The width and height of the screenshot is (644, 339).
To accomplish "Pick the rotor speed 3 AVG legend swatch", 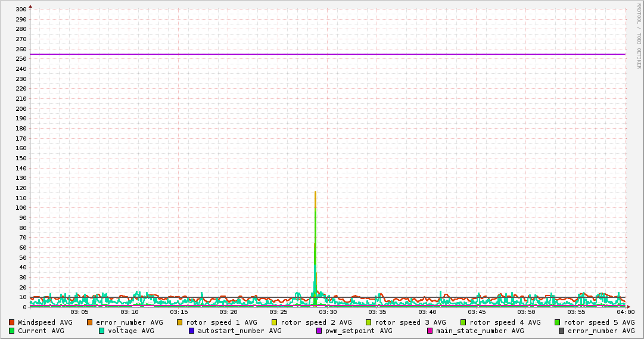I will tap(368, 322).
